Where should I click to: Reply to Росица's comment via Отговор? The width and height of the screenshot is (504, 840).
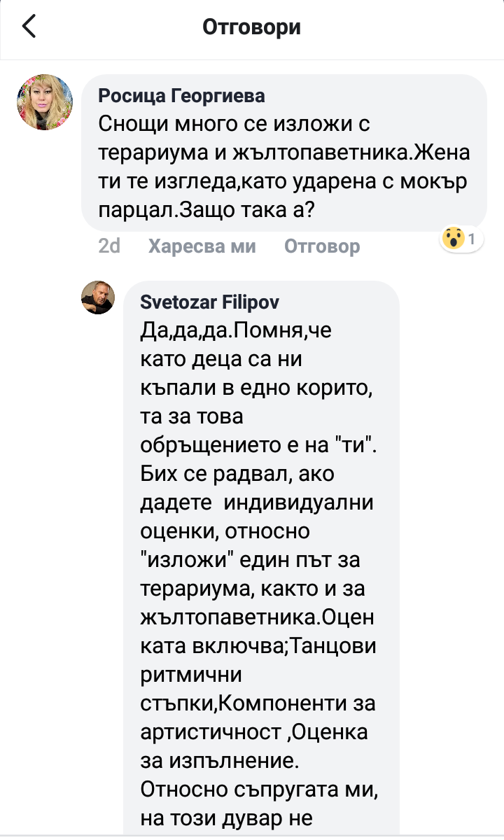coord(322,246)
